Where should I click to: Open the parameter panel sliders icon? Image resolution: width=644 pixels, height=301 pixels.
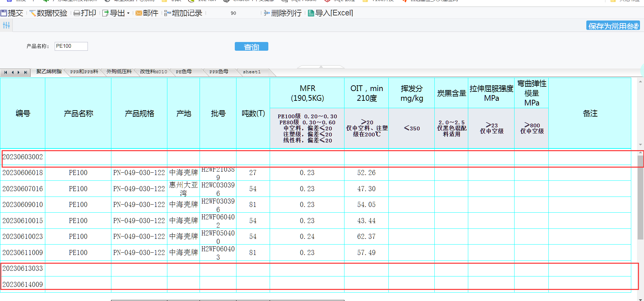pos(6,25)
